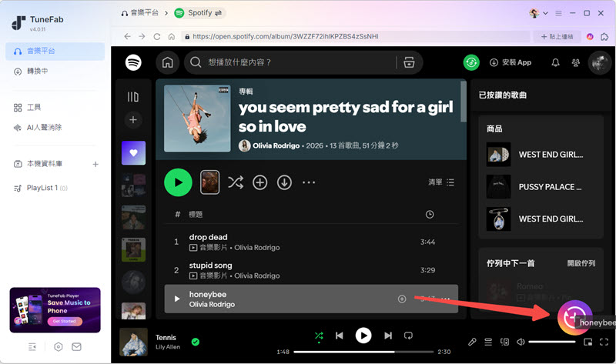This screenshot has height=364, width=616.
Task: Toggle the lyrics microphone view
Action: point(472,342)
